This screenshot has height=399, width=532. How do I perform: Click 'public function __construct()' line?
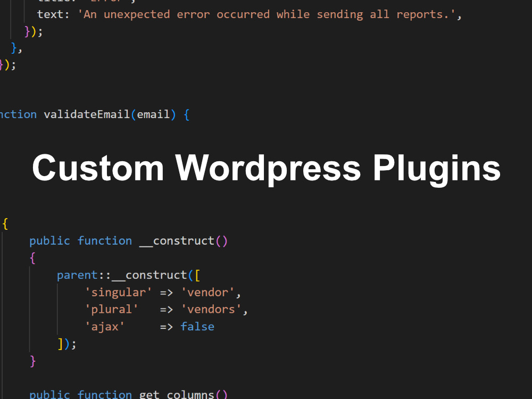129,241
